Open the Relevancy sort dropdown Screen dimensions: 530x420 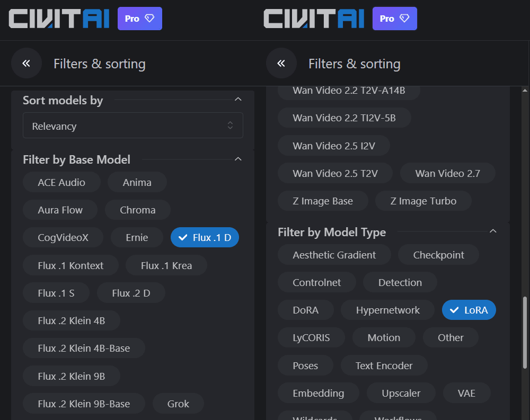tap(133, 126)
